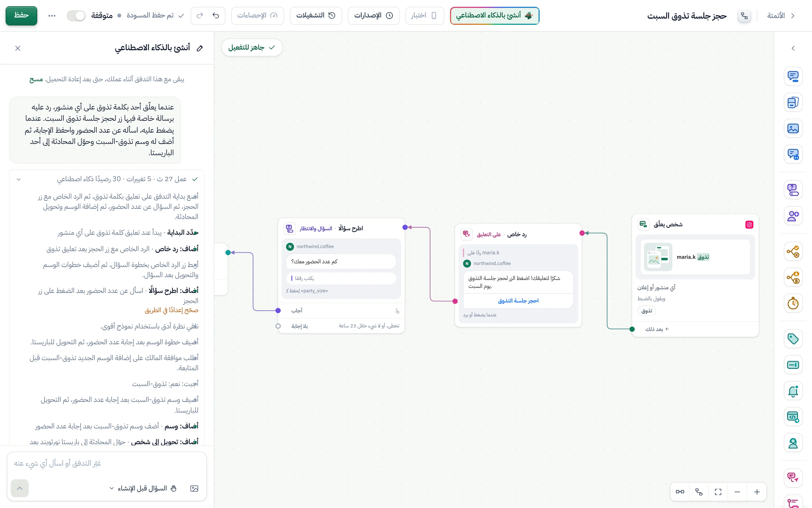
Task: Add an A/B split step
Action: pyautogui.click(x=793, y=277)
